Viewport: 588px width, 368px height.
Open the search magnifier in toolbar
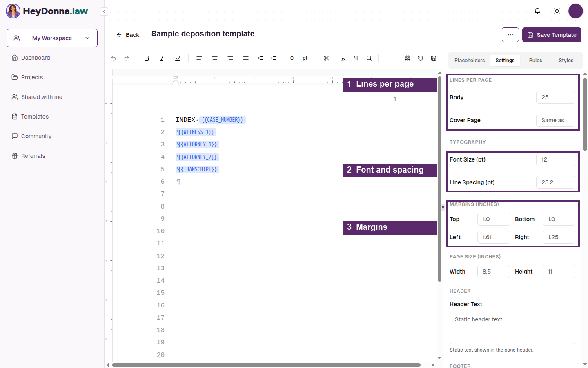point(369,58)
